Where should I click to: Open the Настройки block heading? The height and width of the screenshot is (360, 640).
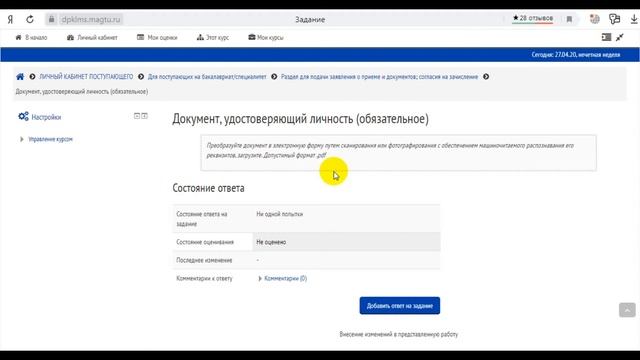(x=46, y=117)
